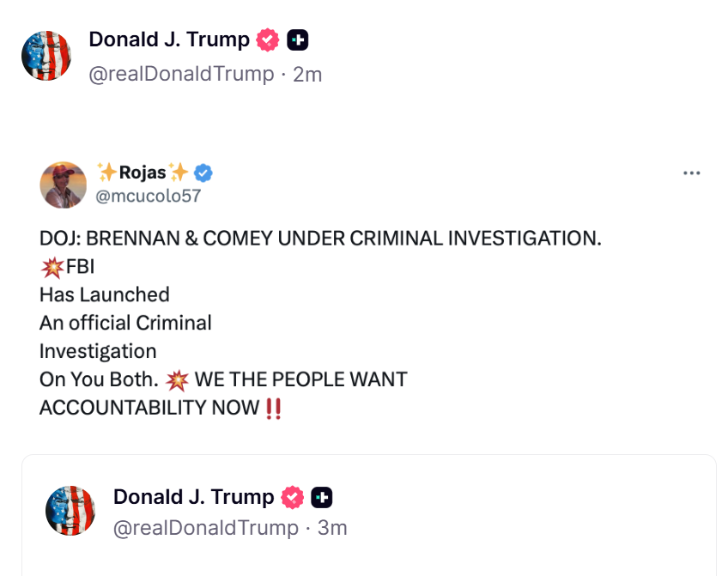Image resolution: width=728 pixels, height=576 pixels.
Task: Visit the @mcucolo57 handle
Action: 147,196
